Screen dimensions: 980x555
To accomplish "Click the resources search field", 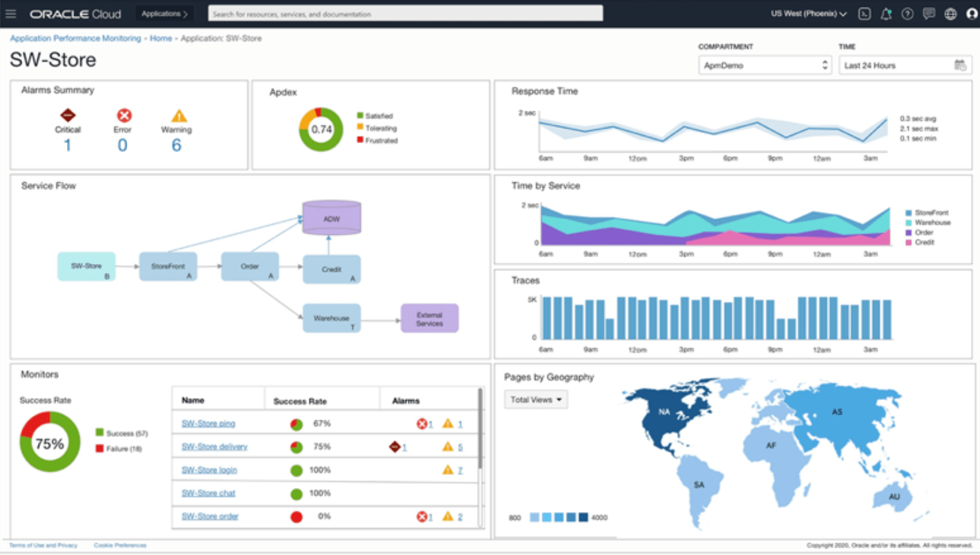I will coord(404,12).
